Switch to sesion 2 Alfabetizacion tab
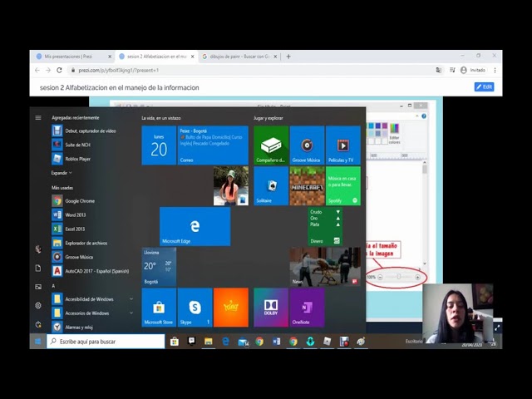Screen dimensions: 532x399 click(x=156, y=57)
